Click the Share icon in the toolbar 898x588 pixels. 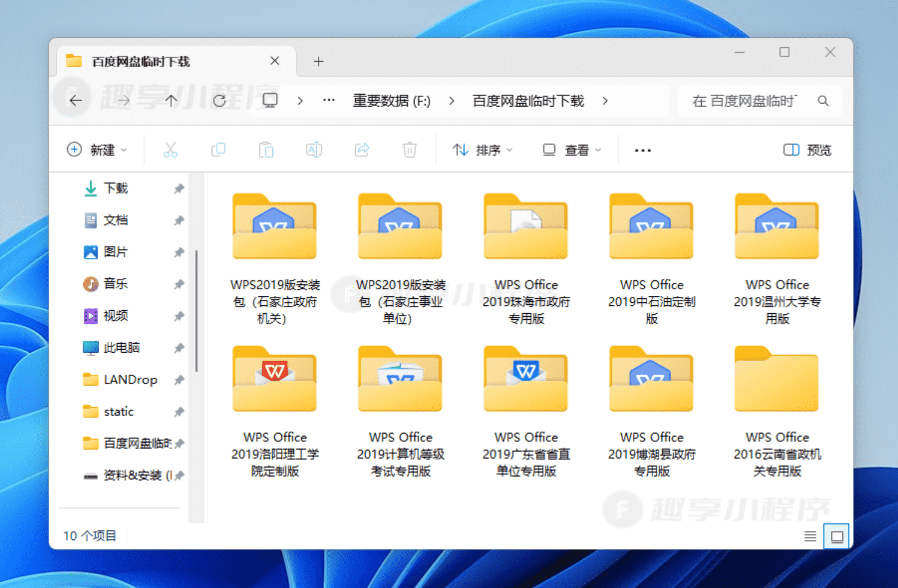(x=362, y=150)
